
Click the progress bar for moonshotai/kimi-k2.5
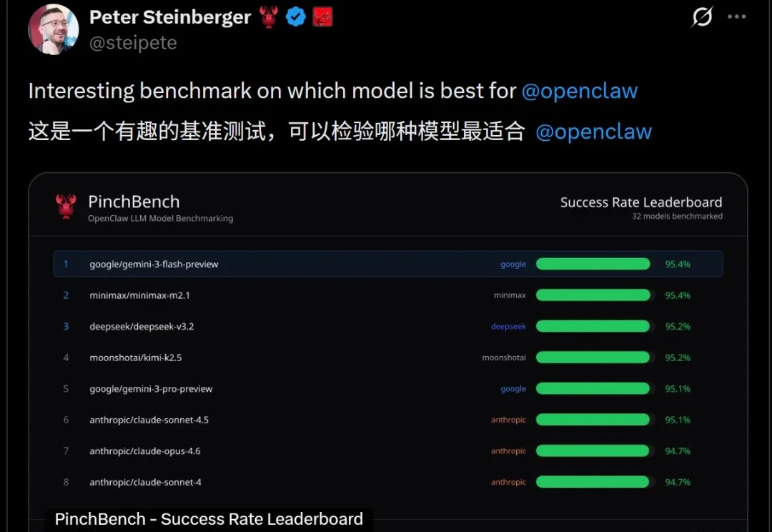pyautogui.click(x=593, y=358)
